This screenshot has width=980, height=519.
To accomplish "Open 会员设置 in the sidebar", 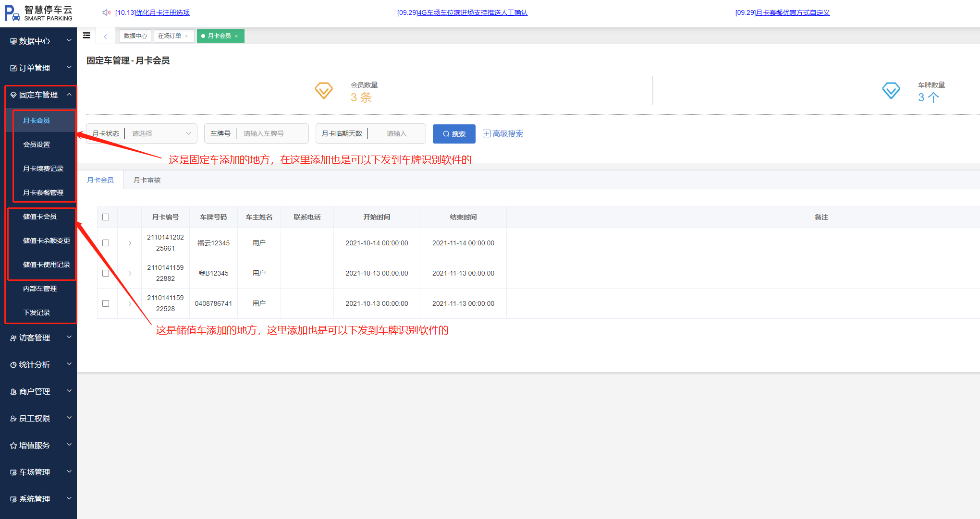I will [x=37, y=145].
